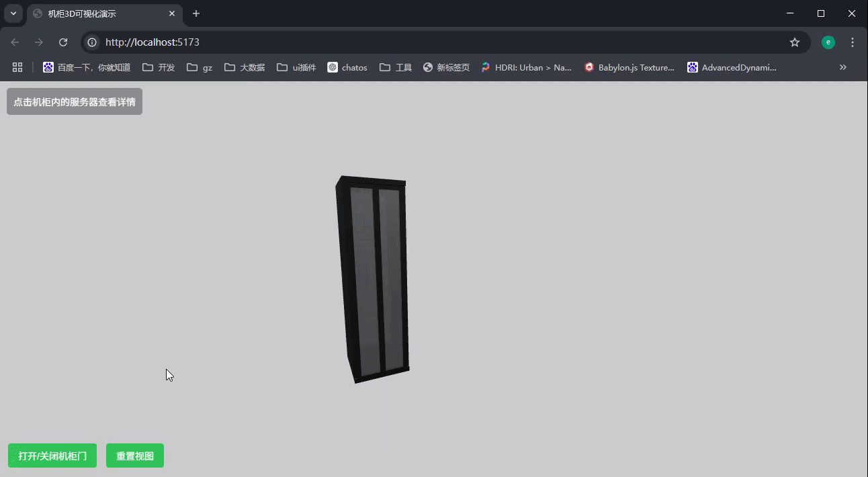Click the 重置视图 button
Image resolution: width=868 pixels, height=477 pixels.
tap(134, 456)
